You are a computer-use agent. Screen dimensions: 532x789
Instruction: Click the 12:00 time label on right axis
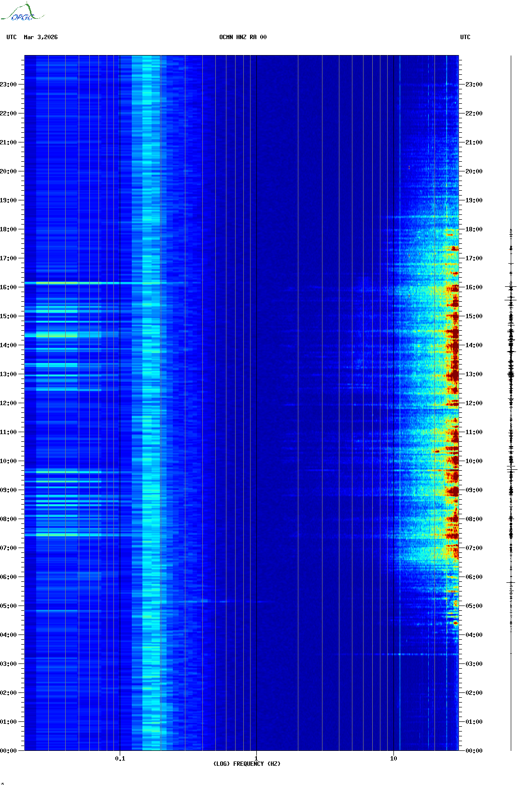474,403
